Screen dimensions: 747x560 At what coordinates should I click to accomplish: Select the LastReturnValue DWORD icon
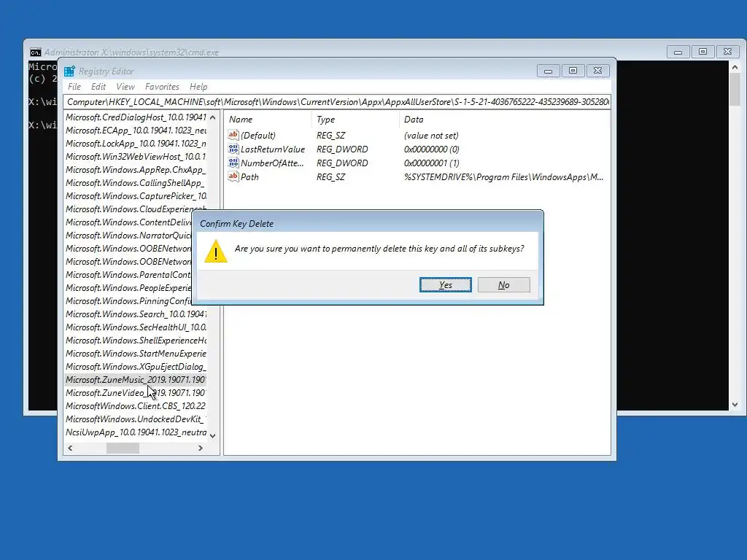(233, 149)
